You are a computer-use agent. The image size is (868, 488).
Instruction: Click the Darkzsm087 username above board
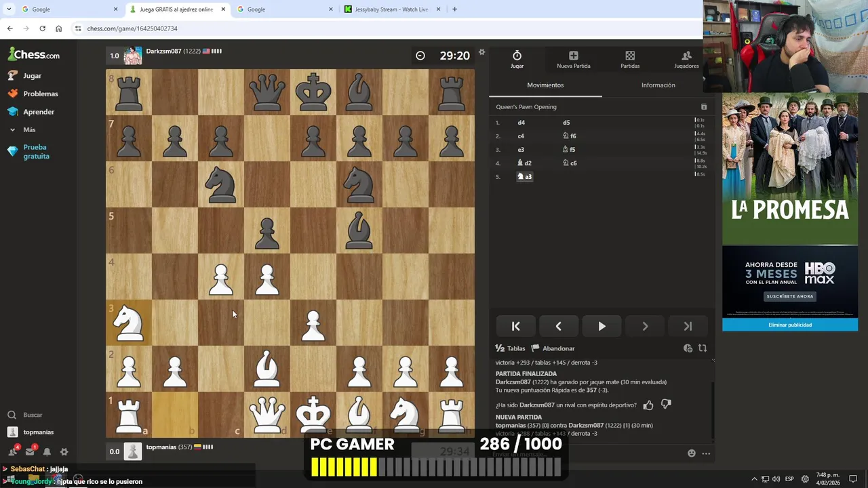pyautogui.click(x=163, y=52)
